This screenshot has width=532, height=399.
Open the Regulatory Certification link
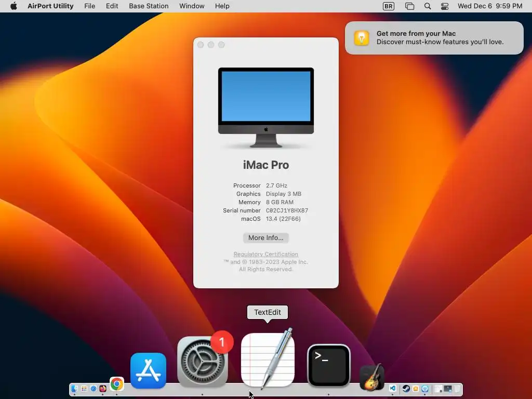(x=265, y=254)
